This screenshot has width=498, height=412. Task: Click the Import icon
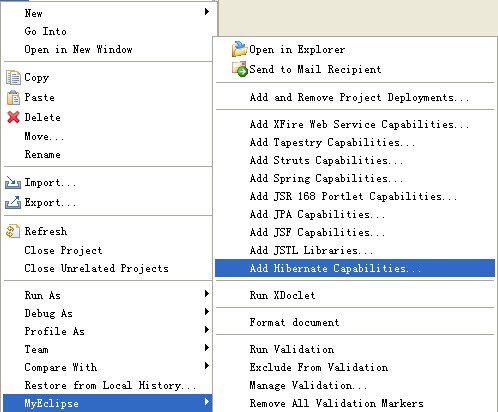(x=13, y=183)
